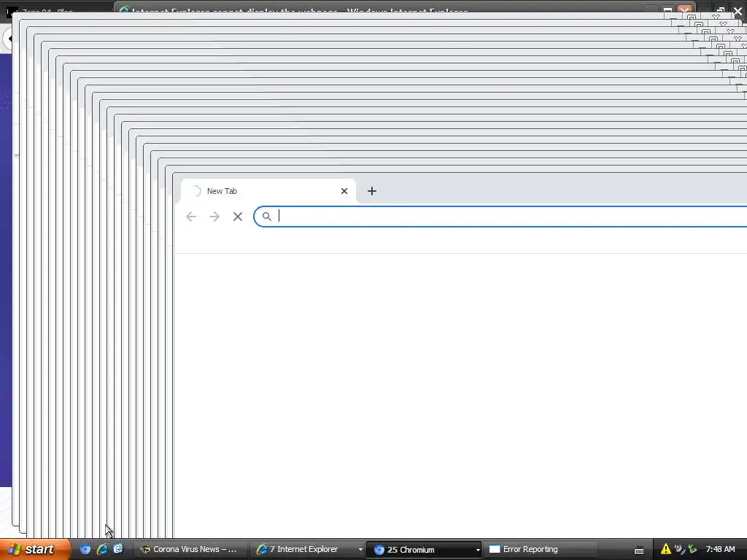Launch Chromium from the quick launch bar

(x=85, y=550)
